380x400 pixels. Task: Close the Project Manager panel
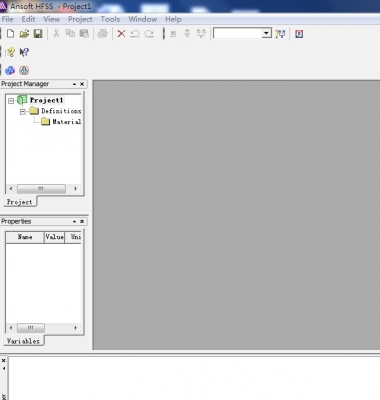click(x=82, y=84)
